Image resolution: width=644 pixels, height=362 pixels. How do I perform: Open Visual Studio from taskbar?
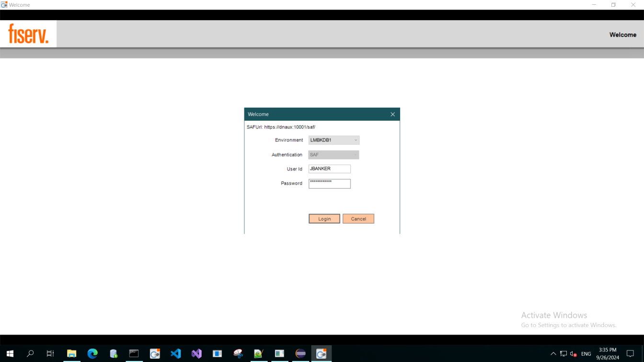point(196,354)
